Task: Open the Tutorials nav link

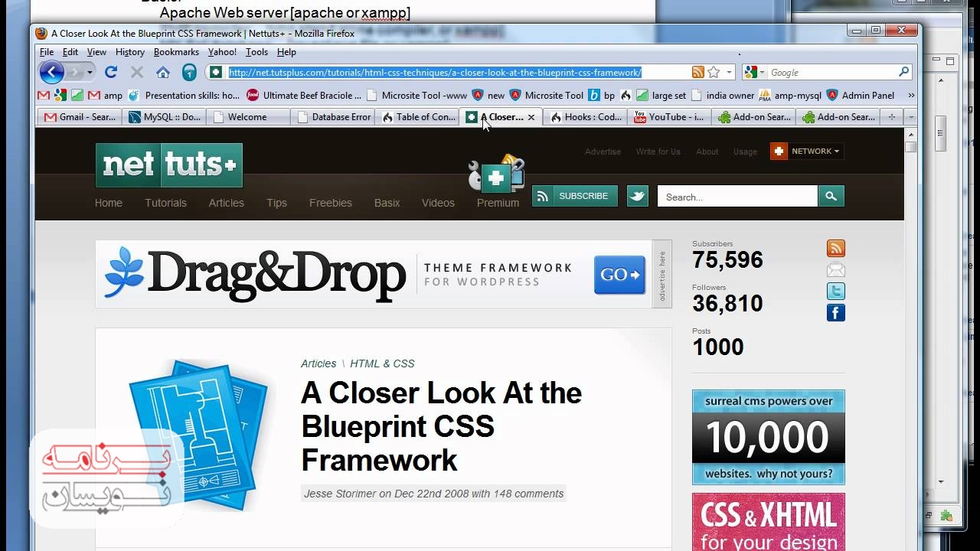Action: point(165,203)
